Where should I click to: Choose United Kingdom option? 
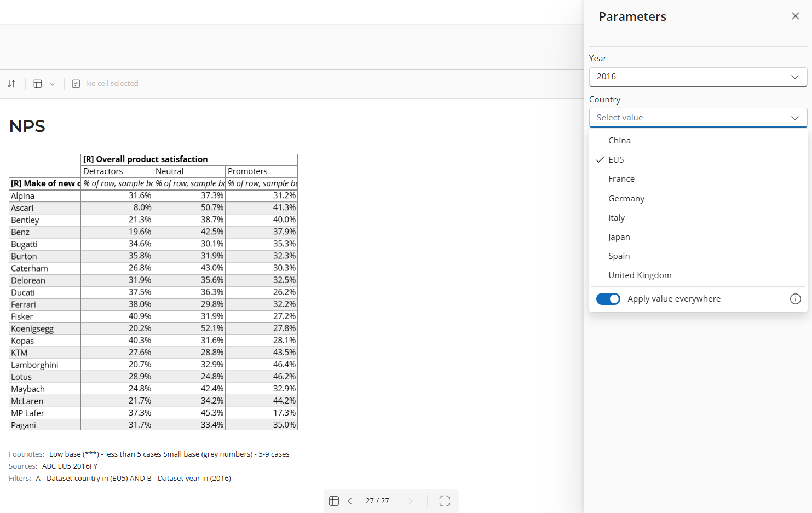[698, 275]
